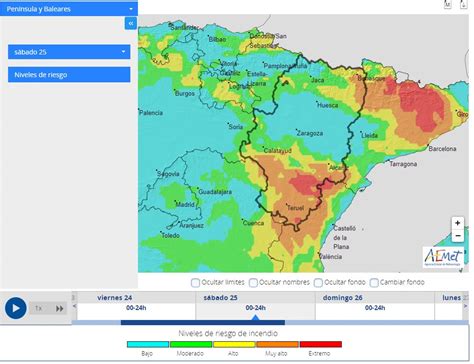This screenshot has width=474, height=364.
Task: Click the Tarragona label on map
Action: (x=403, y=164)
